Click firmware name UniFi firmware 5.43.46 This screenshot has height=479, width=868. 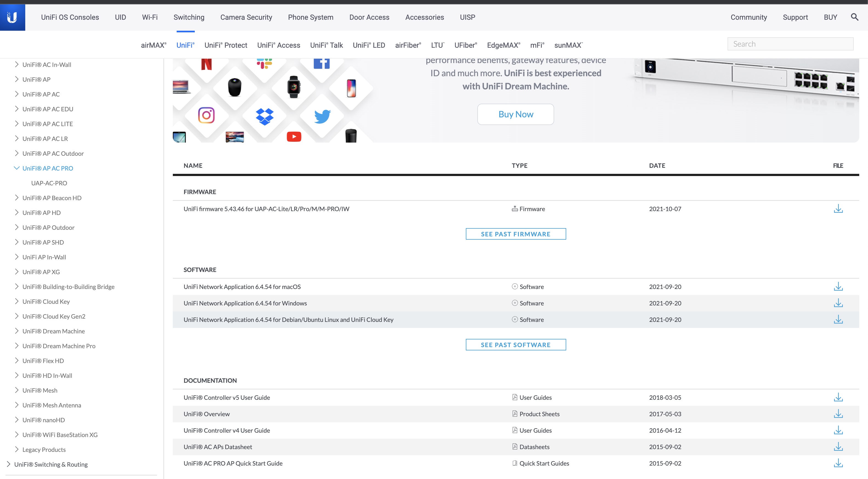266,209
